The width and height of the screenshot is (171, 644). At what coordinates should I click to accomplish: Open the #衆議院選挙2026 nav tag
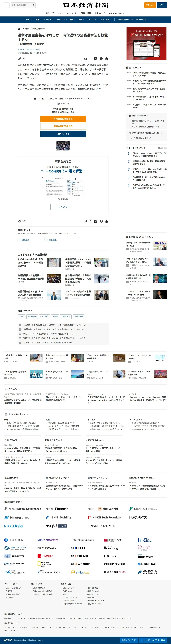125,20
